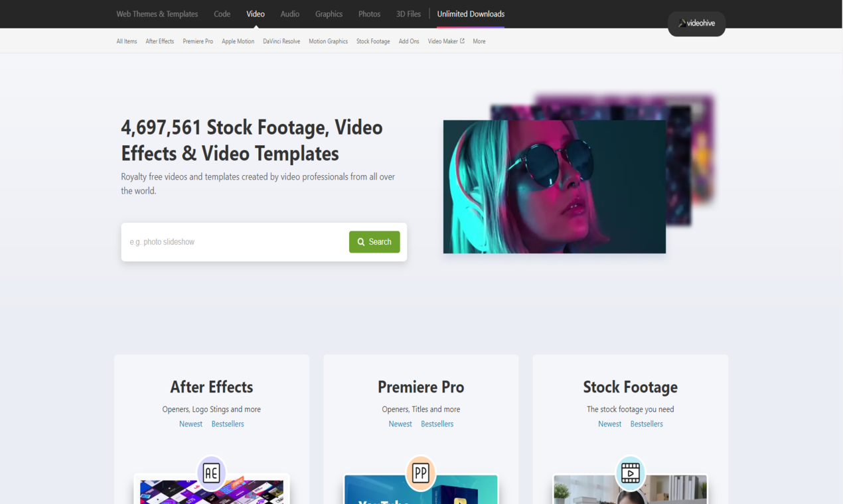
Task: Select Motion Graphics category
Action: 328,41
